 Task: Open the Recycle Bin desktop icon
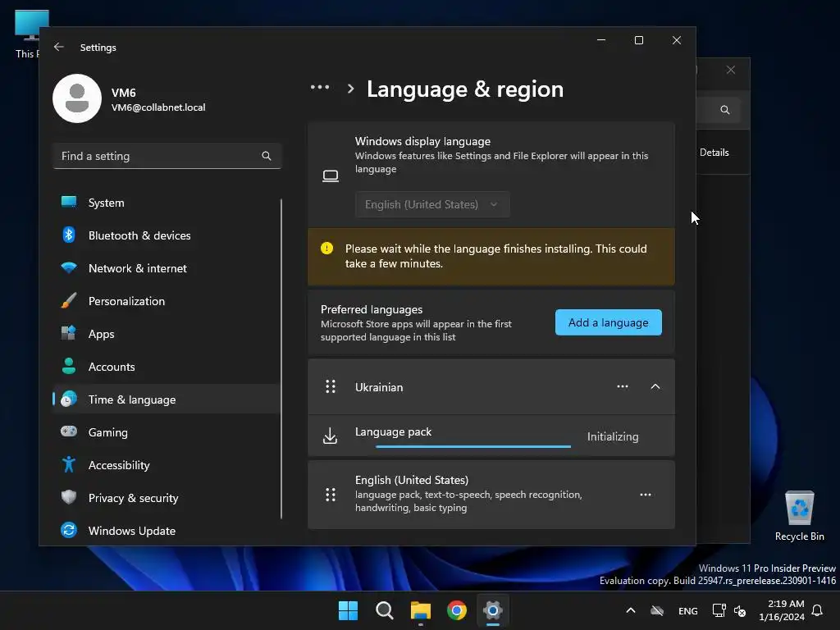pos(799,516)
